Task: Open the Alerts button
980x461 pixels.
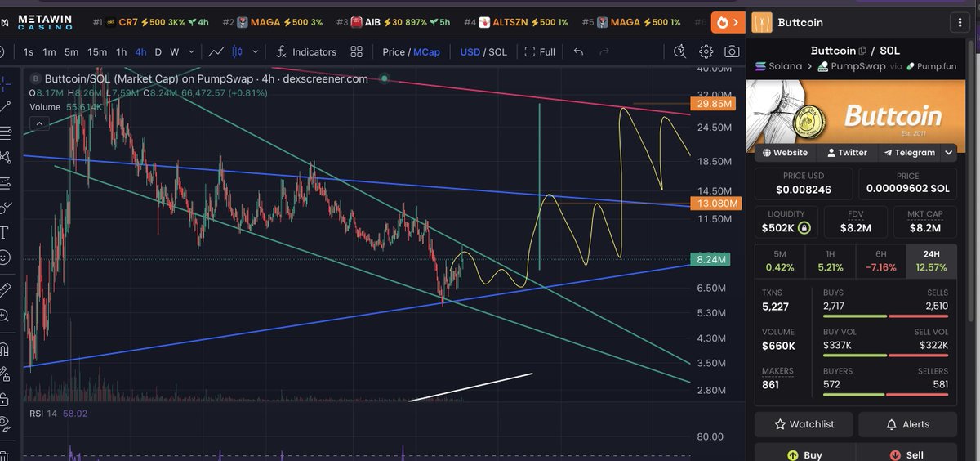Action: coord(907,424)
